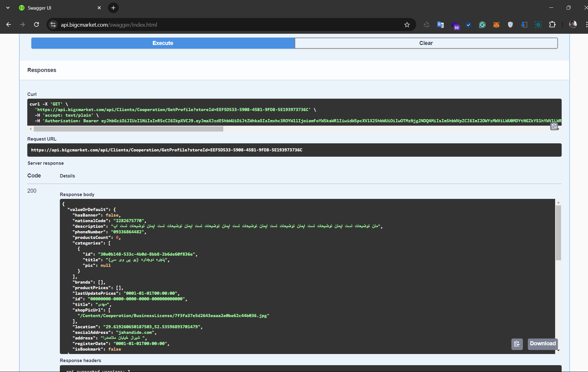Open the Chrome three-dot menu

[586, 25]
